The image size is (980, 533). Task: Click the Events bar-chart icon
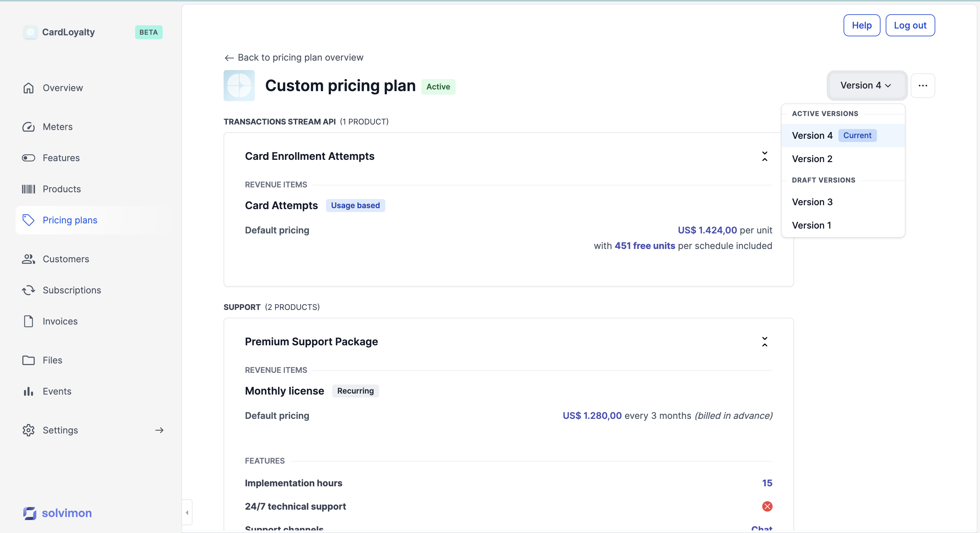tap(29, 391)
